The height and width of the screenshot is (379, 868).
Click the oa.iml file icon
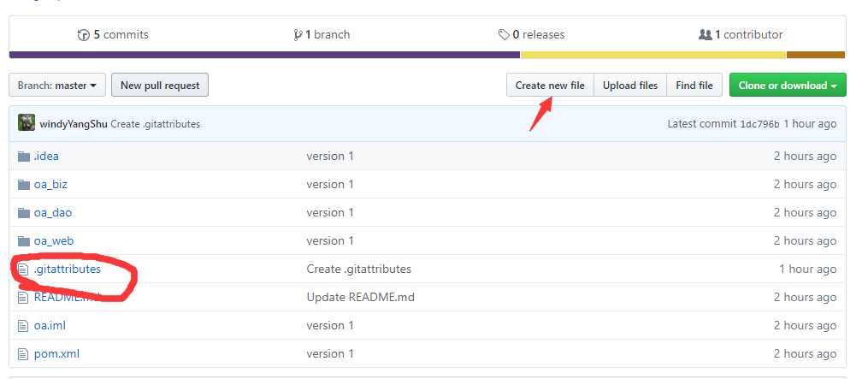point(23,326)
